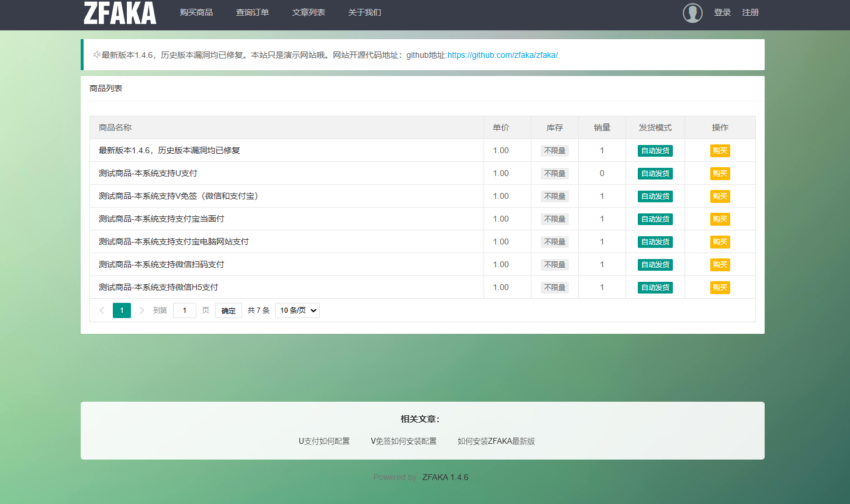Click product name 测试商品-本系统支持U支付
The height and width of the screenshot is (504, 850).
click(148, 173)
